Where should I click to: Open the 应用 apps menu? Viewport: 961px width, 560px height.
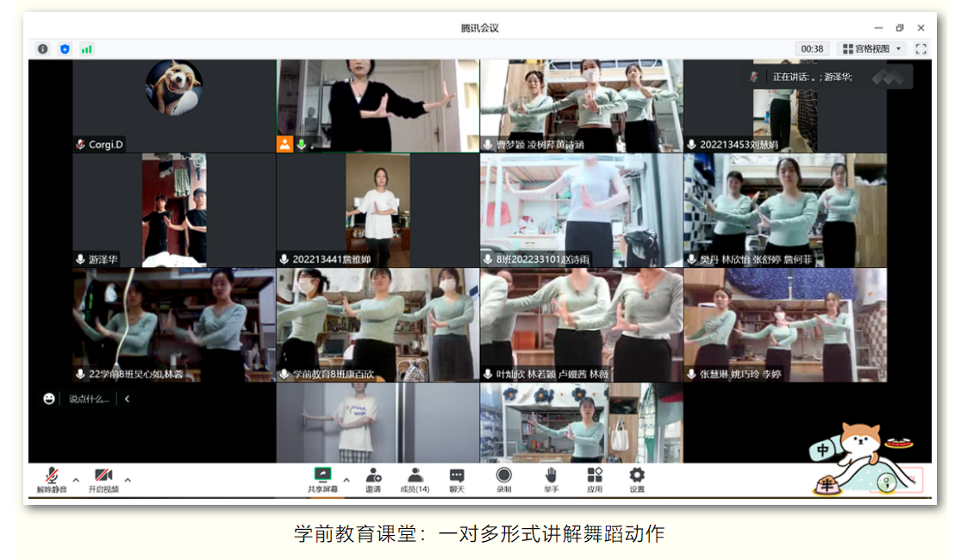click(x=595, y=477)
